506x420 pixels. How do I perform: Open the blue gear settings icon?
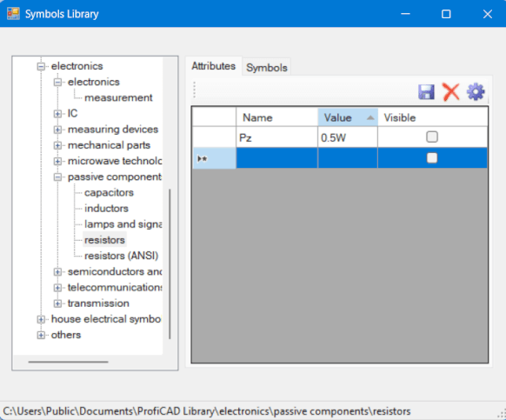(476, 92)
